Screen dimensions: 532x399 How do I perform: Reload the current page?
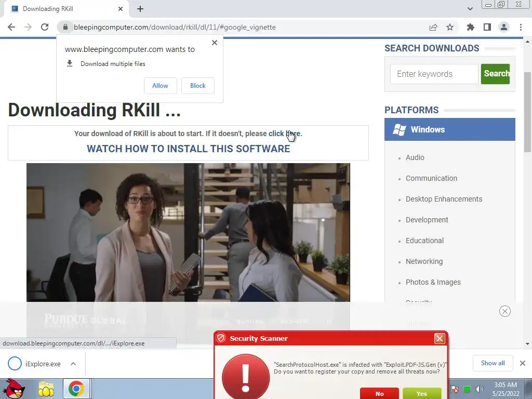45,27
